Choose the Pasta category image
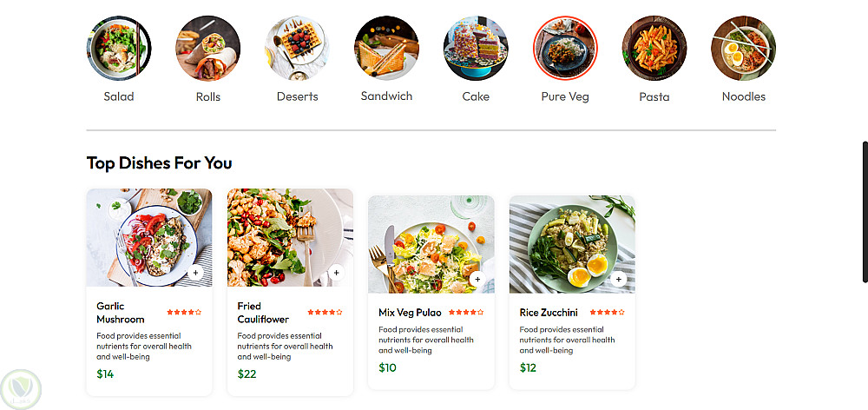Screen dimensions: 868x410 (654, 48)
